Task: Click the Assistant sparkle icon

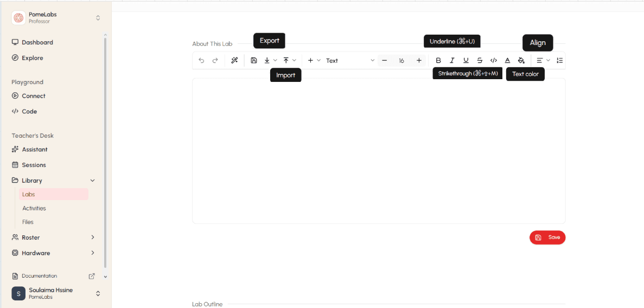Action: pos(15,150)
